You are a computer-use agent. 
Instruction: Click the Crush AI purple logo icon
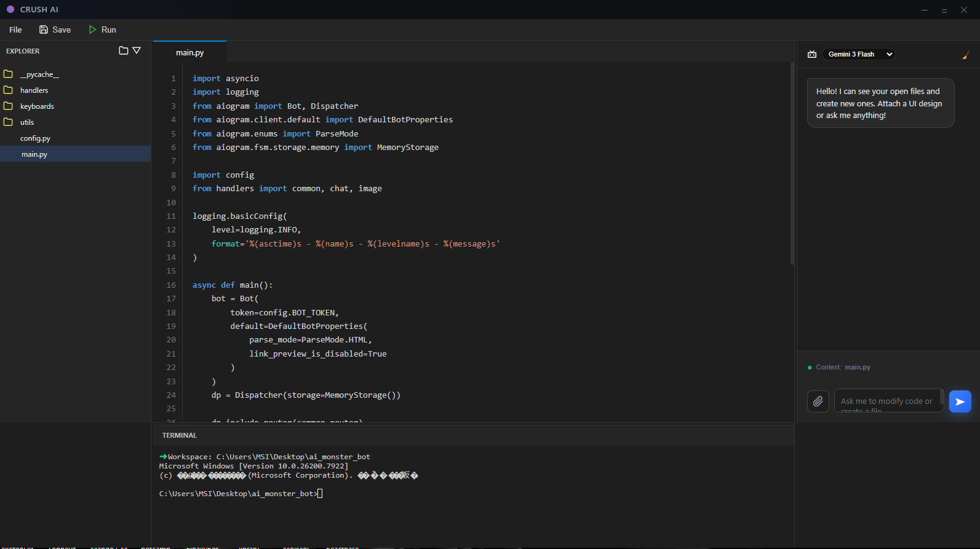(10, 9)
